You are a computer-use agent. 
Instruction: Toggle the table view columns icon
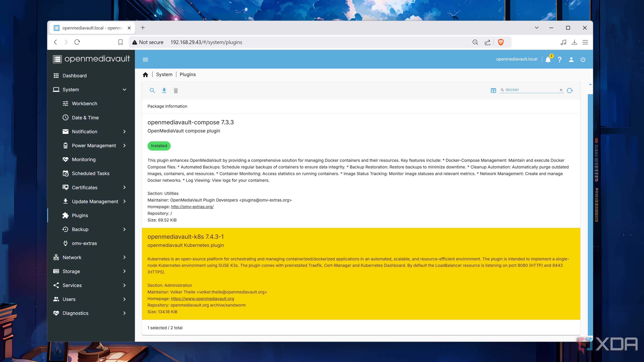(x=493, y=90)
